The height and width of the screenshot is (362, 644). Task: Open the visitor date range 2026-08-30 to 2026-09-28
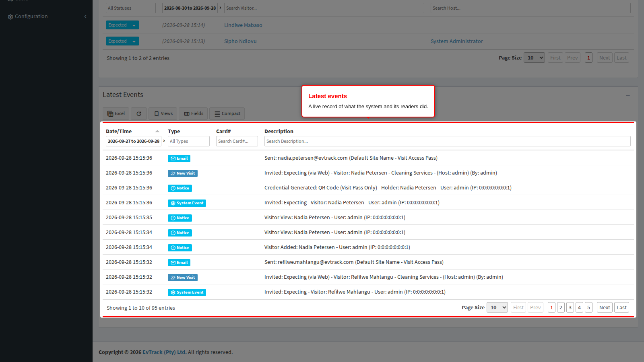190,8
